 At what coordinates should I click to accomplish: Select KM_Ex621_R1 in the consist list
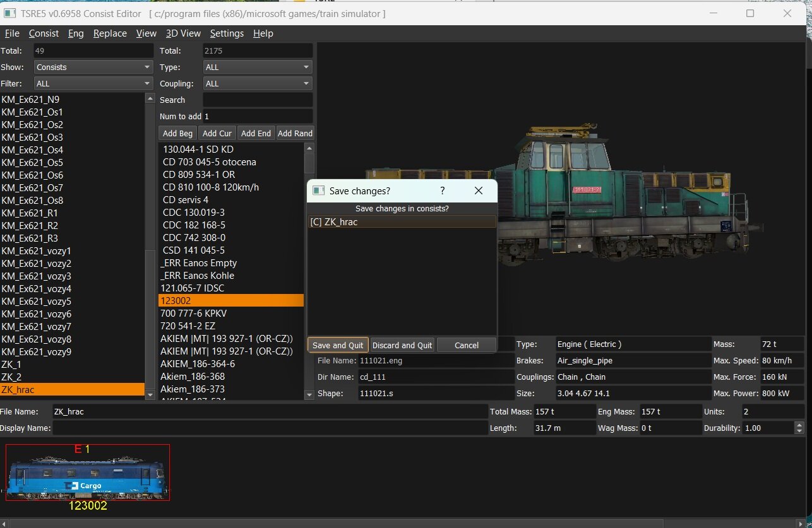point(30,213)
